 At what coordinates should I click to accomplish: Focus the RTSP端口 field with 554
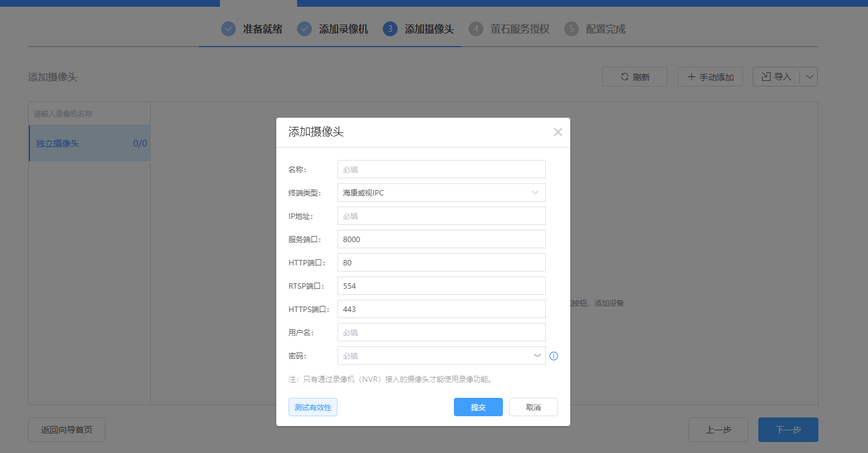click(441, 286)
